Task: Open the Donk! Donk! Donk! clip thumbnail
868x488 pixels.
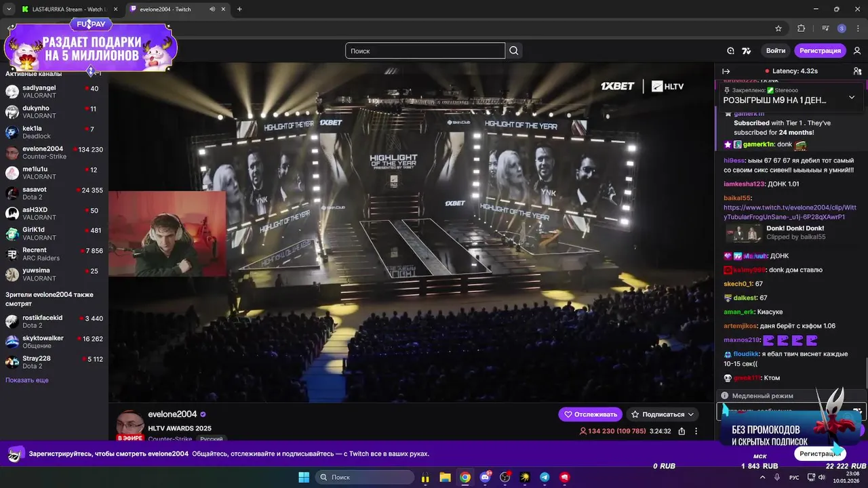Action: [744, 233]
